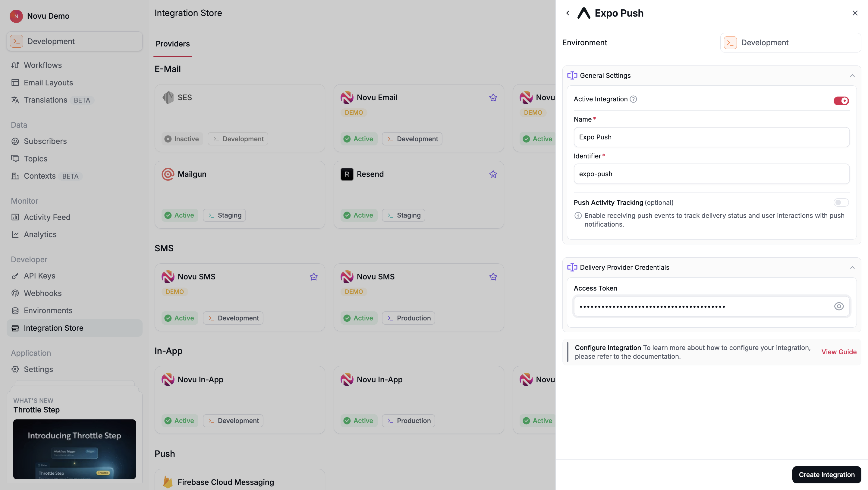Image resolution: width=868 pixels, height=490 pixels.
Task: Click the View Guide link
Action: 839,352
